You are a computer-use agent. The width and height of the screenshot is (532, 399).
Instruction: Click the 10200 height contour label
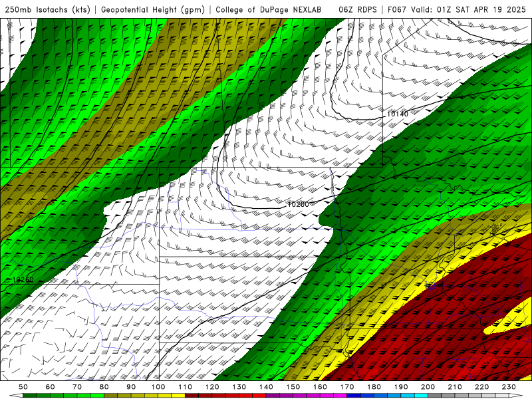298,204
